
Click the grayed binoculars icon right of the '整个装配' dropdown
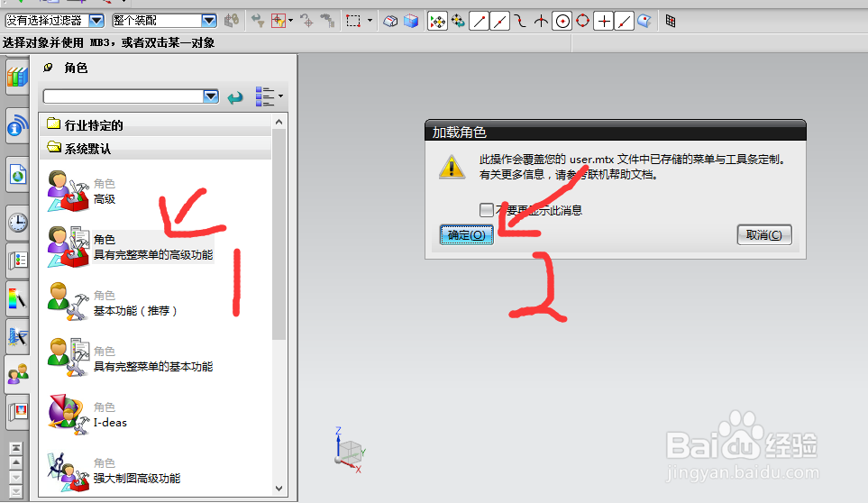click(232, 21)
